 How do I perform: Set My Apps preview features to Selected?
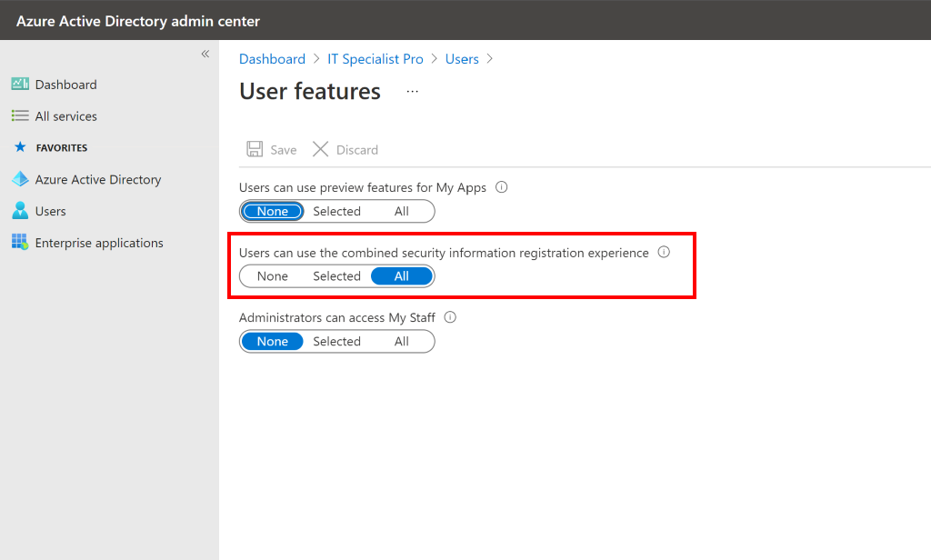click(336, 212)
